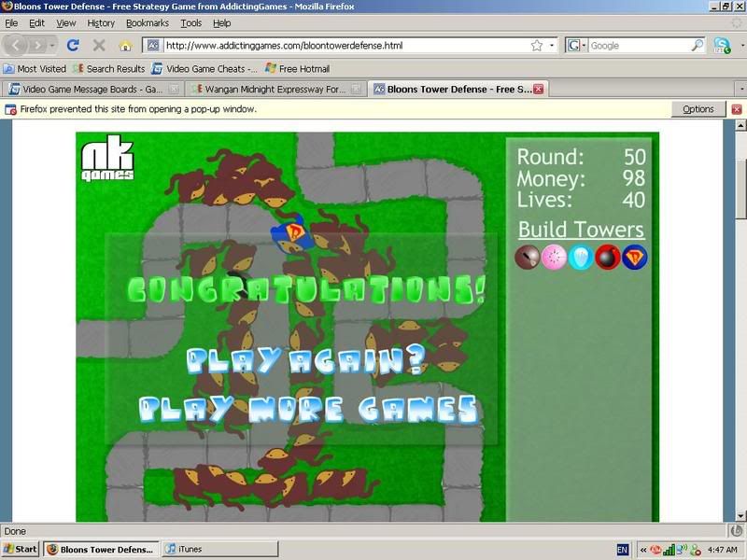Open the Tools menu
Viewport: 747px width, 560px height.
[191, 22]
